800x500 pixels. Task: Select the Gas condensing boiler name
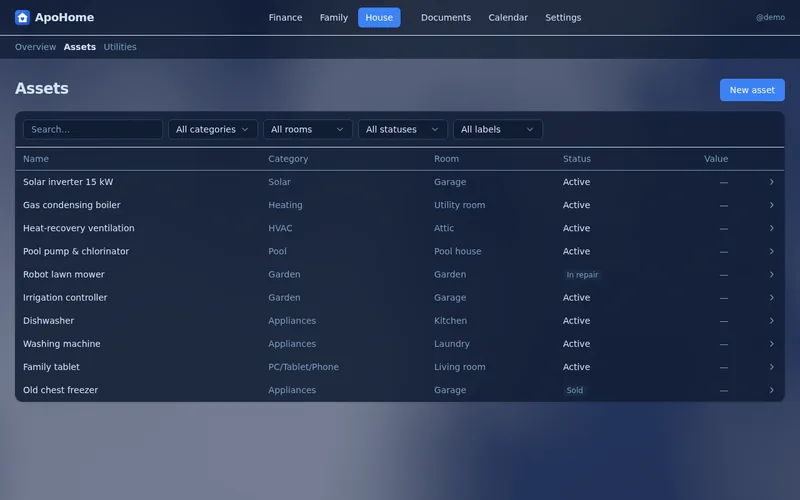71,205
